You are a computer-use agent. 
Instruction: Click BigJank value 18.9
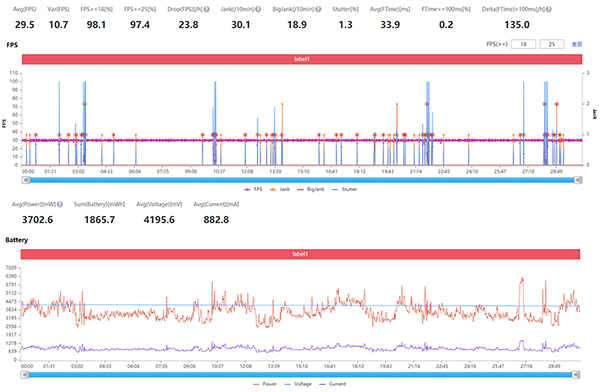click(x=297, y=25)
